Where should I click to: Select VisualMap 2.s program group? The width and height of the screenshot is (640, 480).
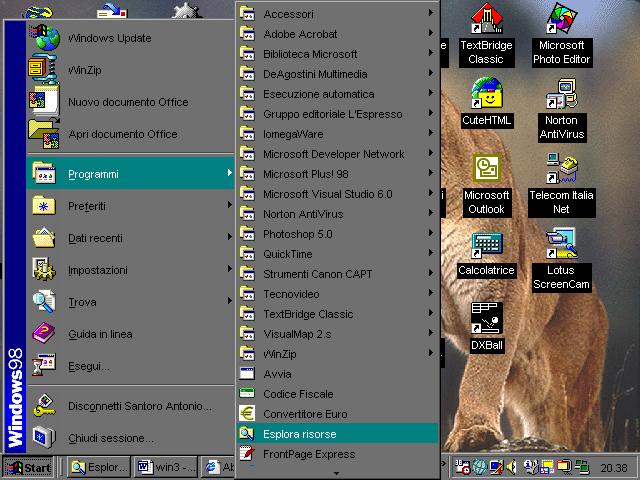(337, 334)
